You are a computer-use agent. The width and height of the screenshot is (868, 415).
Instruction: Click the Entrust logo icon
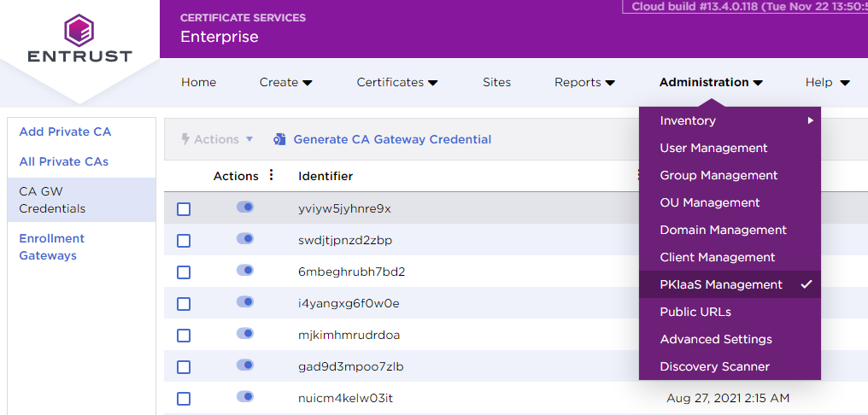click(79, 29)
